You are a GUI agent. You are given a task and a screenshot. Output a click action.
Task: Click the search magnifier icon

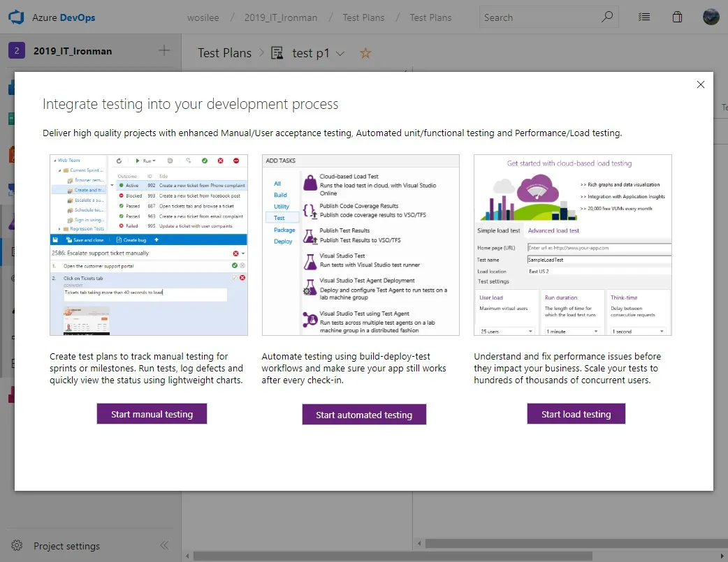(607, 17)
